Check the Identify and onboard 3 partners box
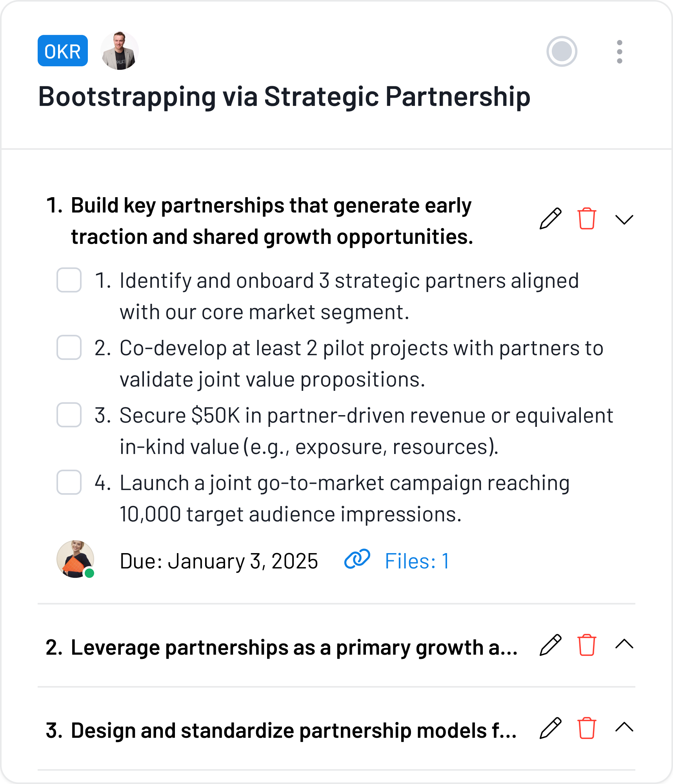 coord(69,280)
